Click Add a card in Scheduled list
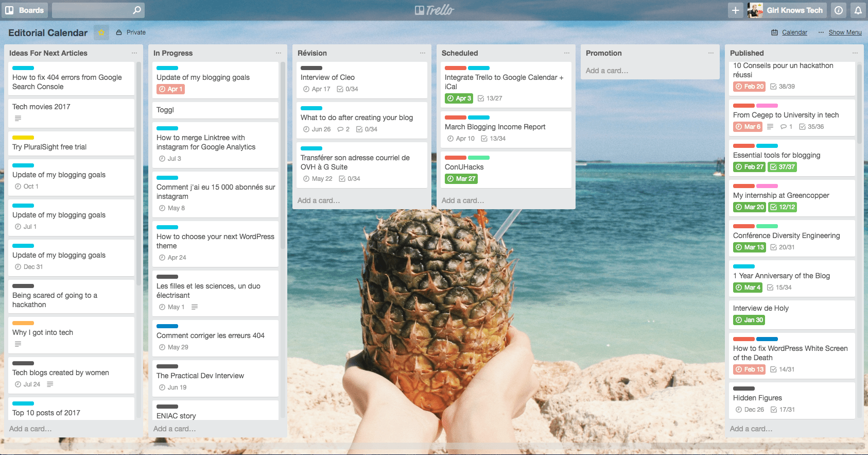 coord(463,200)
